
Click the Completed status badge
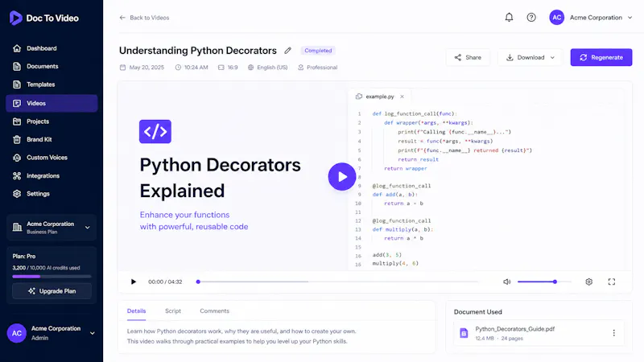coord(318,51)
